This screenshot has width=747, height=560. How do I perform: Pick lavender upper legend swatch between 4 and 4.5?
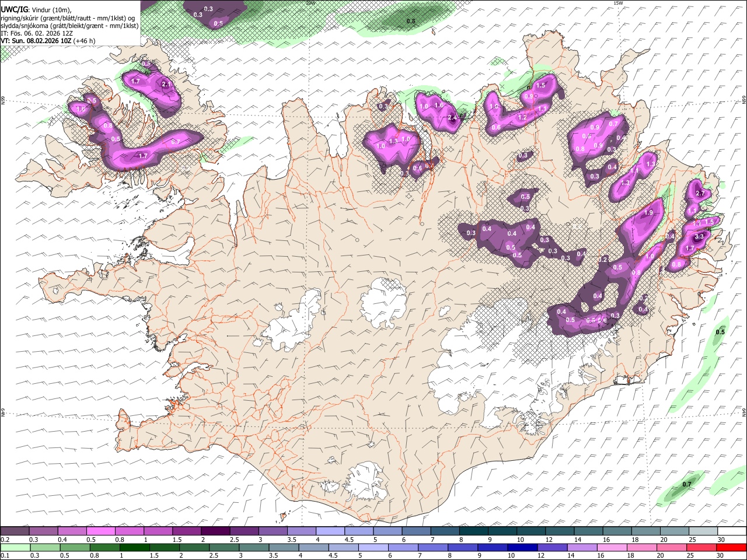point(330,531)
